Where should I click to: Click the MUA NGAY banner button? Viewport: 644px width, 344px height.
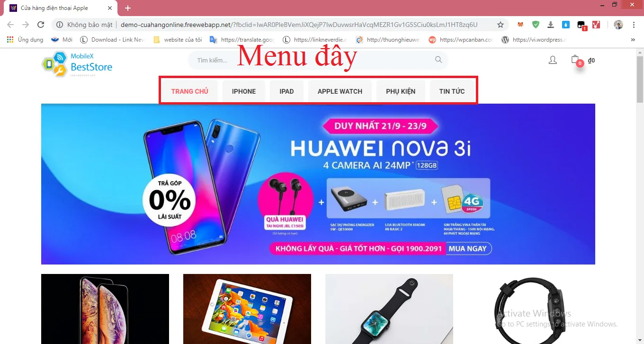coord(467,248)
